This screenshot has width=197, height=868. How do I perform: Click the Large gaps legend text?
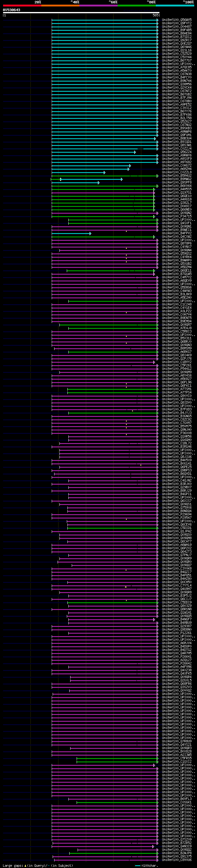coord(13,866)
